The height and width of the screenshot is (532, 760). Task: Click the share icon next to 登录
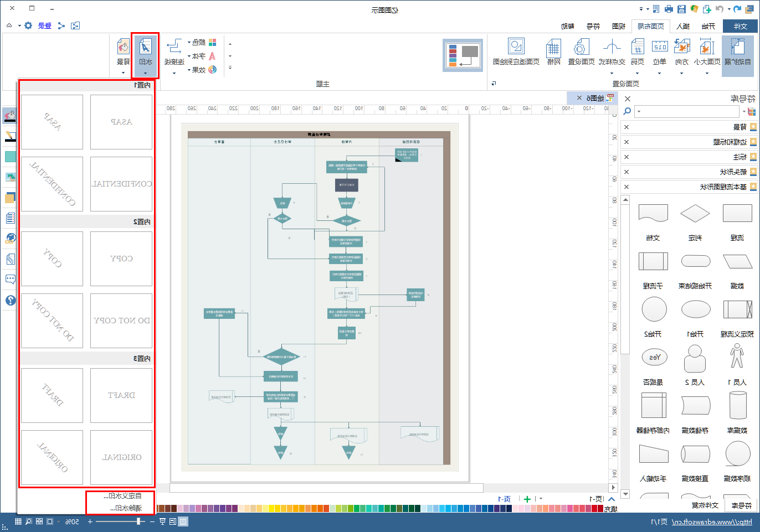61,25
